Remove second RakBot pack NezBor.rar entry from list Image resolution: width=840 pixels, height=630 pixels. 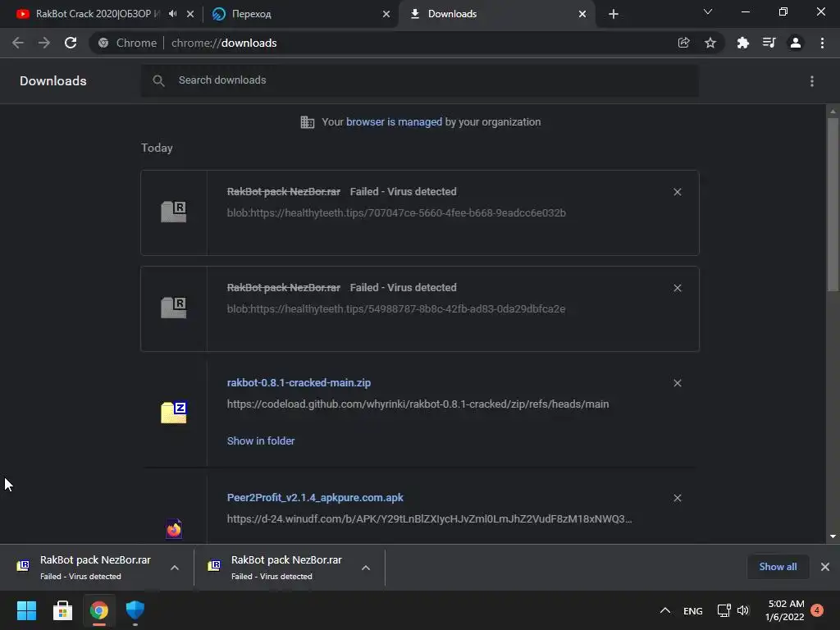click(677, 288)
